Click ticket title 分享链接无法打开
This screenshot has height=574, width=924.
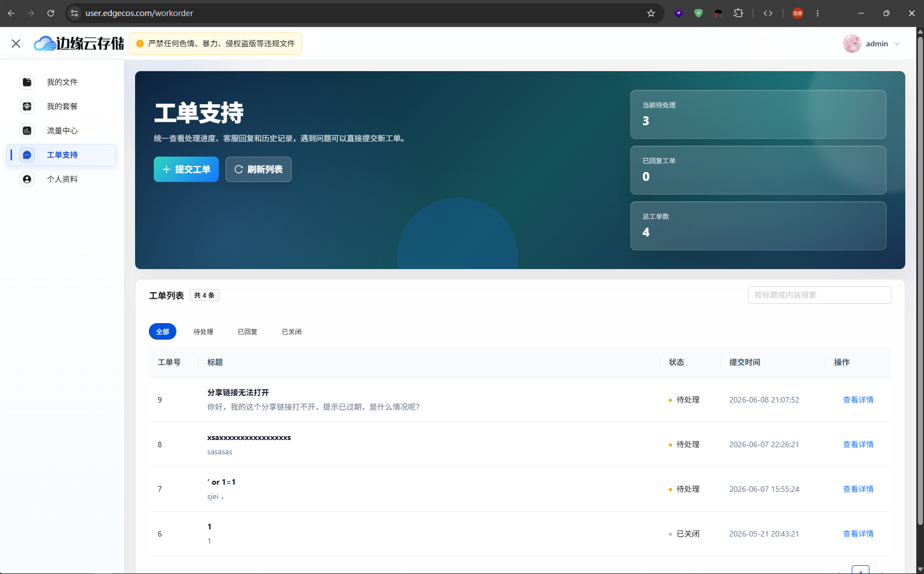tap(238, 393)
